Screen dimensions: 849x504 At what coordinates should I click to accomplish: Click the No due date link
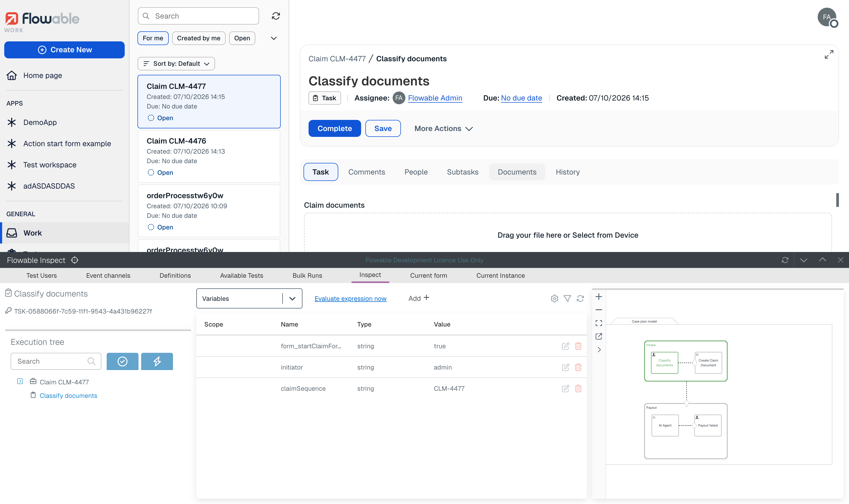(x=521, y=98)
